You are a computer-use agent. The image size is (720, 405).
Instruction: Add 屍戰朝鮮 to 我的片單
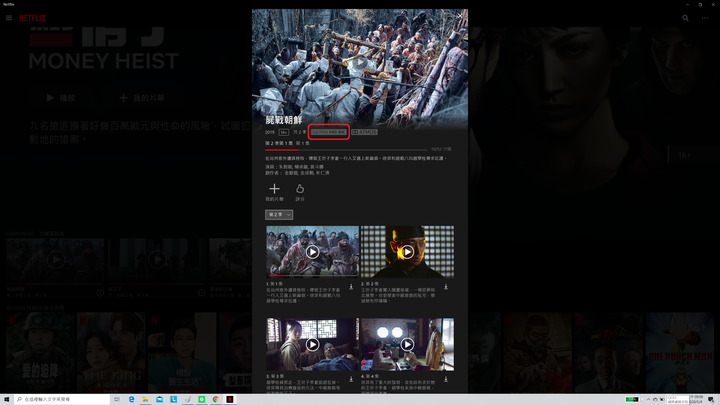pyautogui.click(x=274, y=192)
